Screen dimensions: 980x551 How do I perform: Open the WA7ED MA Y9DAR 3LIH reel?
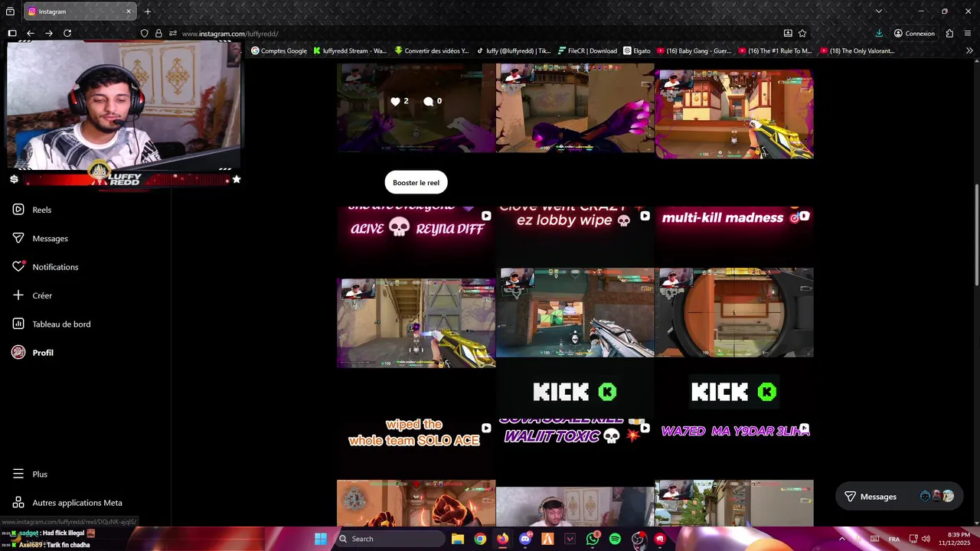pos(734,471)
